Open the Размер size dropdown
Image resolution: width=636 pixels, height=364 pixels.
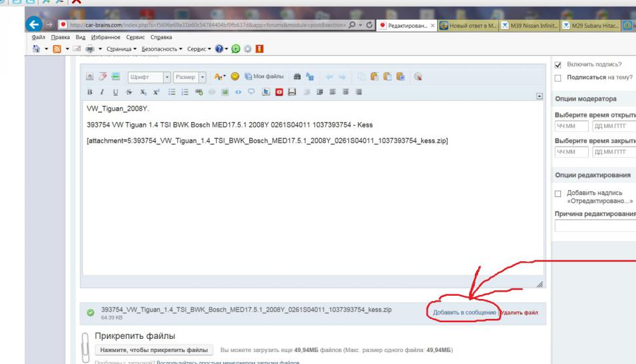190,77
